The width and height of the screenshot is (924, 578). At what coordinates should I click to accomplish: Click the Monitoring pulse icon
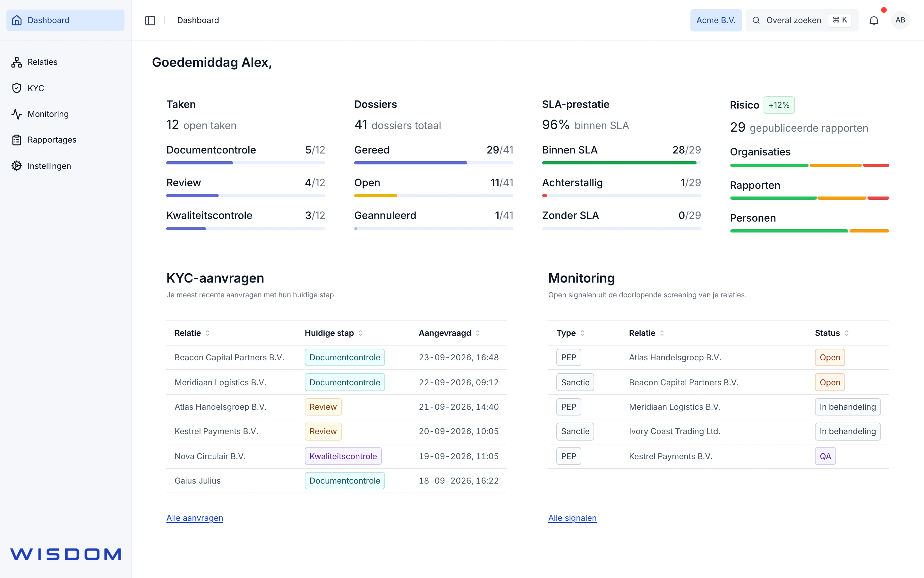(16, 114)
